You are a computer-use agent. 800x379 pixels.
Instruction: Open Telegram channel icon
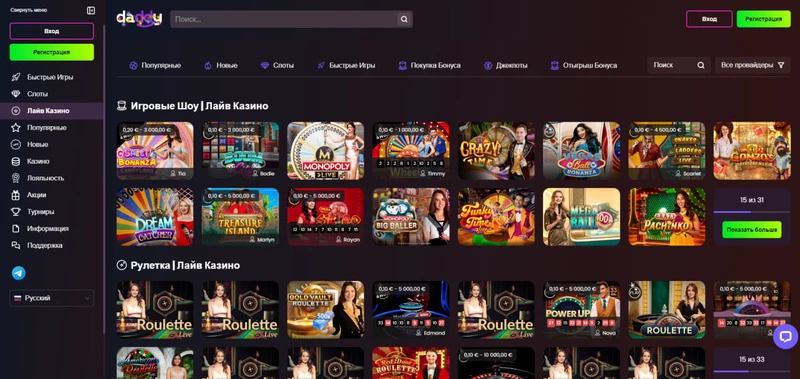pos(19,273)
